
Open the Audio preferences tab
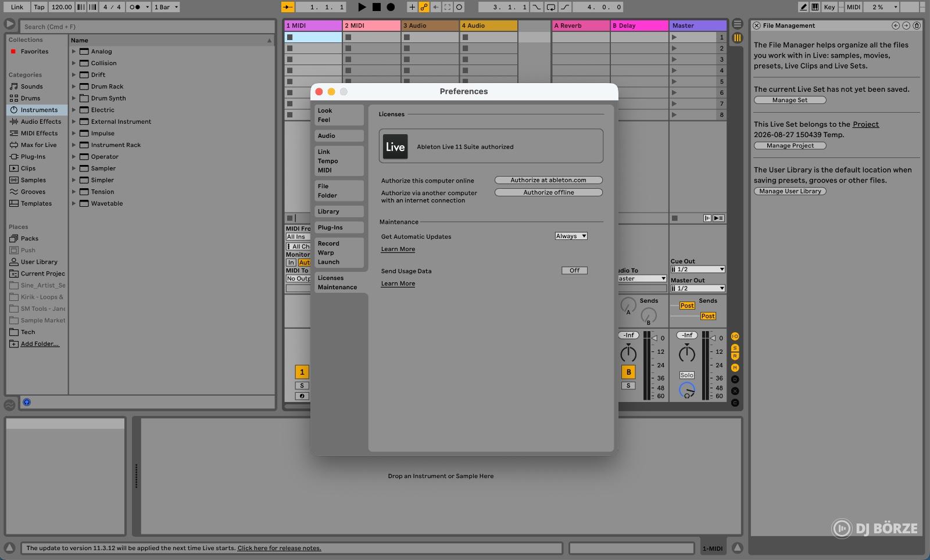click(339, 136)
